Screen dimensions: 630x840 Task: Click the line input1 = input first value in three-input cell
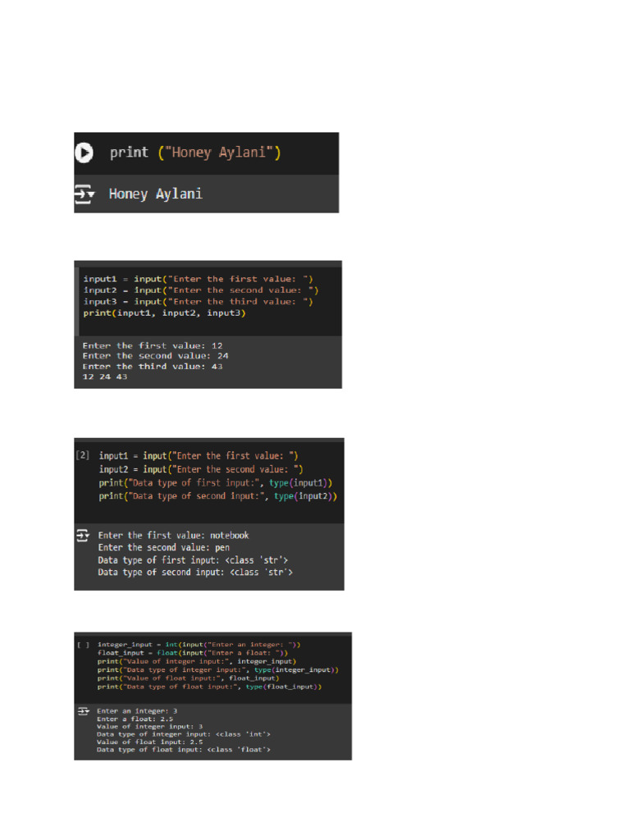pos(198,279)
